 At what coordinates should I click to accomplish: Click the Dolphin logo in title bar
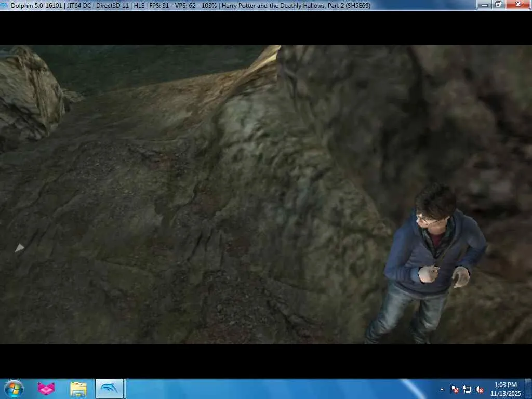[4, 5]
